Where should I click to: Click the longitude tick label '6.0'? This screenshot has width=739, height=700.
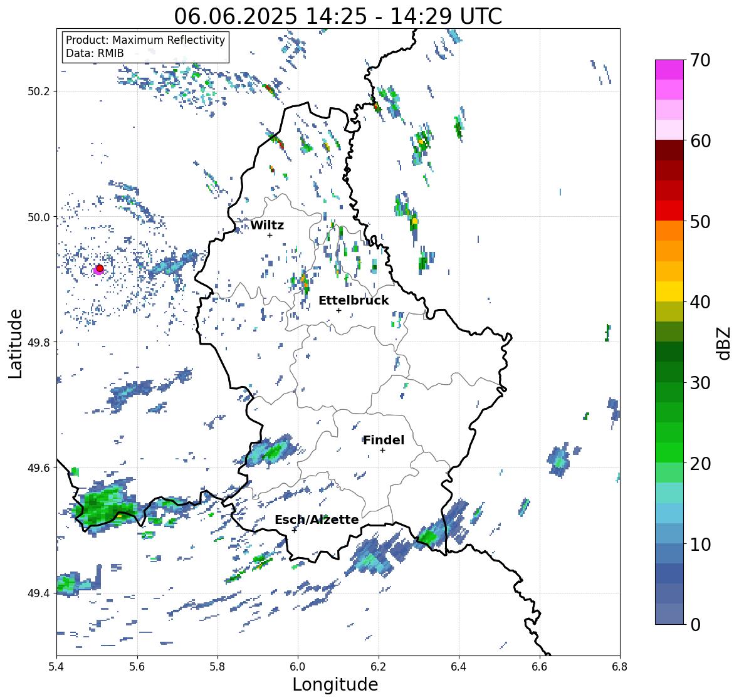(x=298, y=667)
